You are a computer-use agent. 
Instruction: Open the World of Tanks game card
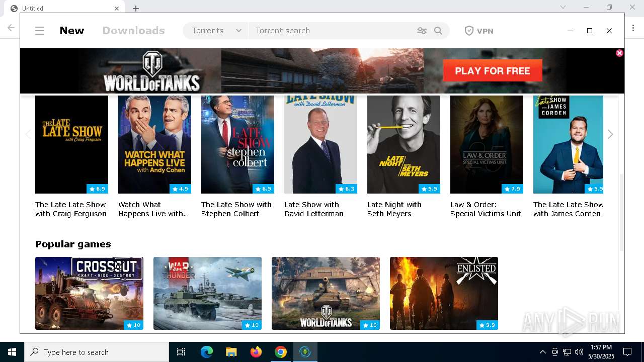(326, 294)
